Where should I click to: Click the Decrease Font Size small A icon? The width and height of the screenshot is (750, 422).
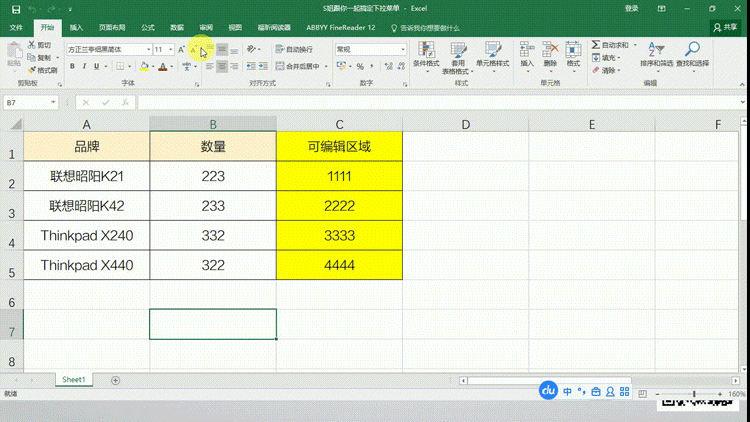point(193,49)
